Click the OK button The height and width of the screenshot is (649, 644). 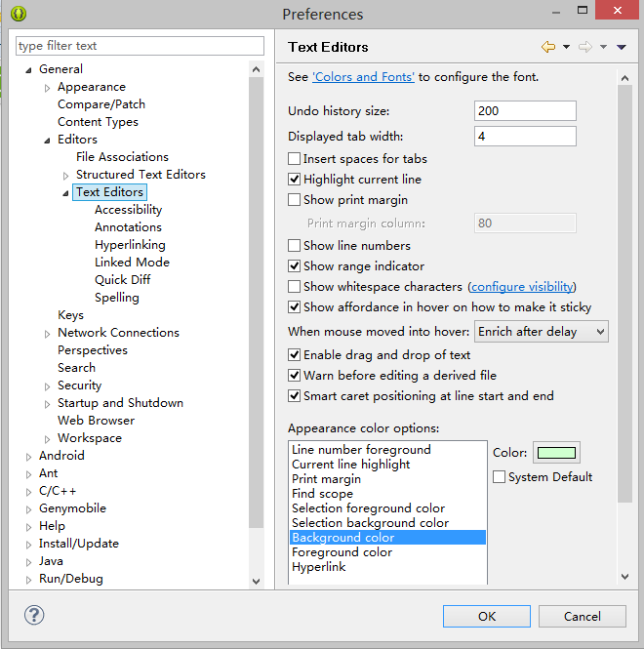pos(486,616)
